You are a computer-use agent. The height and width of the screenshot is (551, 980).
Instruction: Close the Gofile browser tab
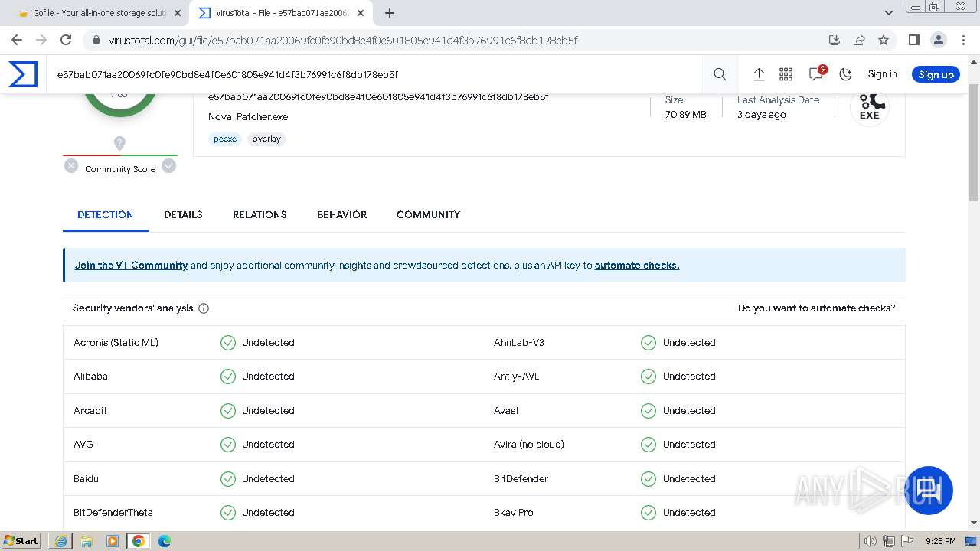tap(178, 13)
